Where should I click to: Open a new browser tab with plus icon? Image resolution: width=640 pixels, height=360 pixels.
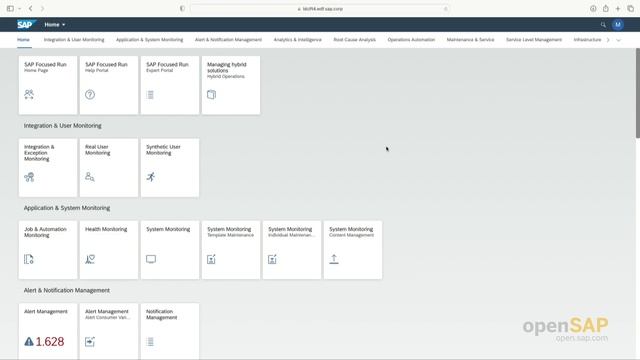[x=618, y=9]
